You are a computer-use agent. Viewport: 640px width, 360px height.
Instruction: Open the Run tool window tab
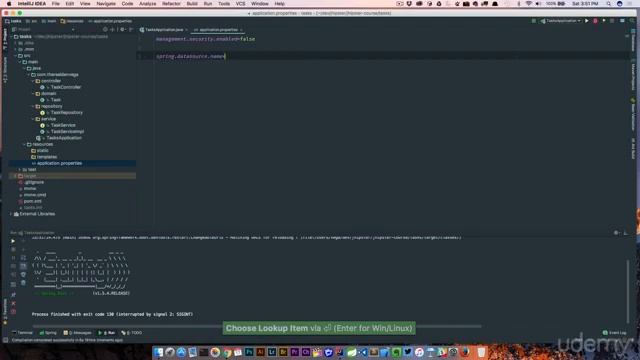107,333
